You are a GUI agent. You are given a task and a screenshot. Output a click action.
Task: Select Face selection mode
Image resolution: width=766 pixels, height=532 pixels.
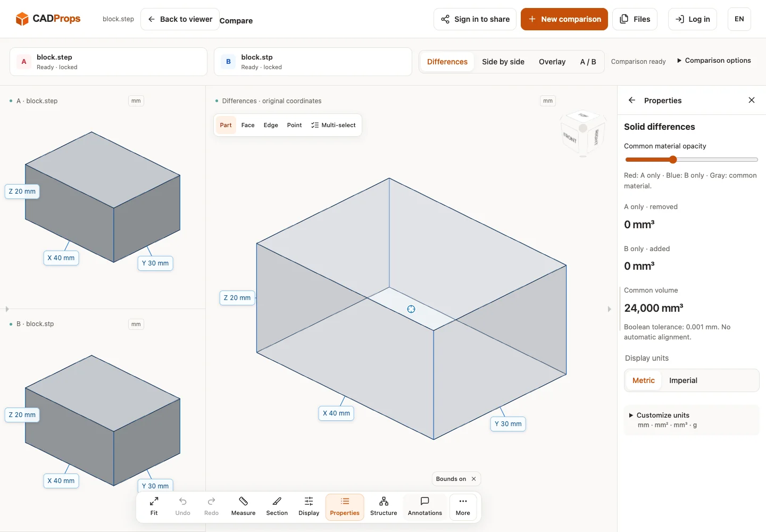(248, 125)
